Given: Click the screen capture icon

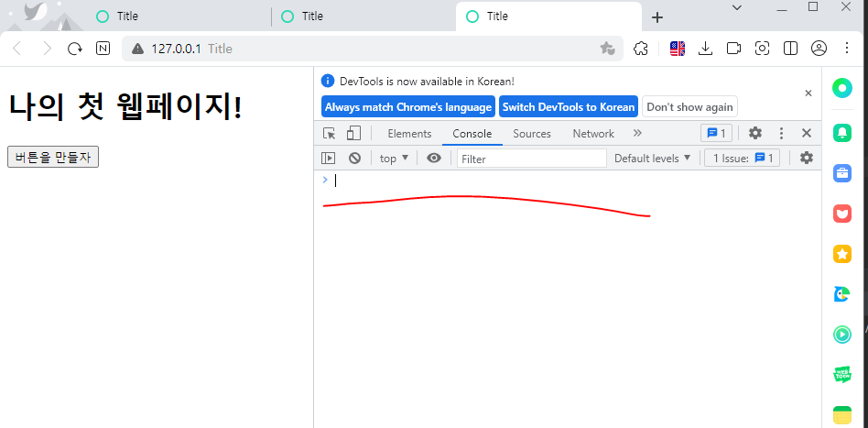Looking at the screenshot, I should click(x=763, y=49).
